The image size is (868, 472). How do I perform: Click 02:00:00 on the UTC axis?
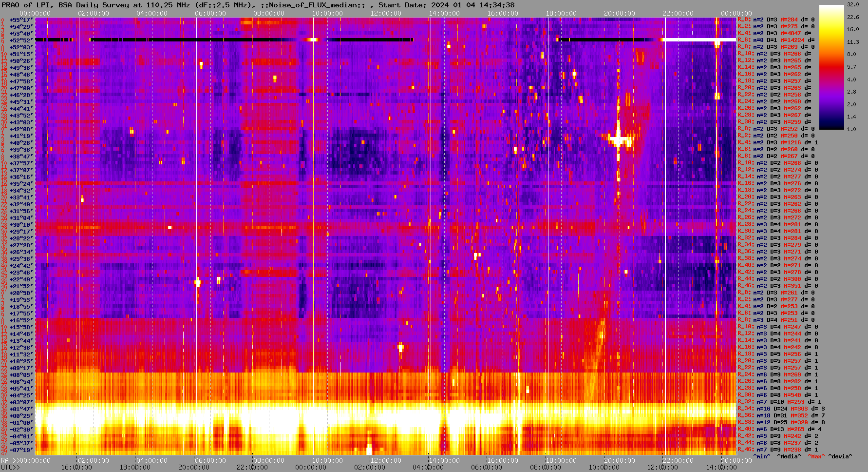pos(370,467)
